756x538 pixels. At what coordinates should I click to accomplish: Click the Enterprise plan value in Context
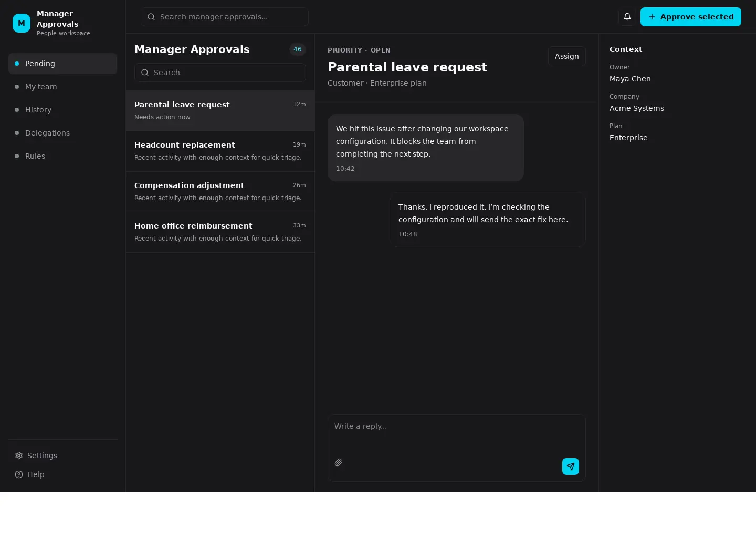click(x=628, y=138)
